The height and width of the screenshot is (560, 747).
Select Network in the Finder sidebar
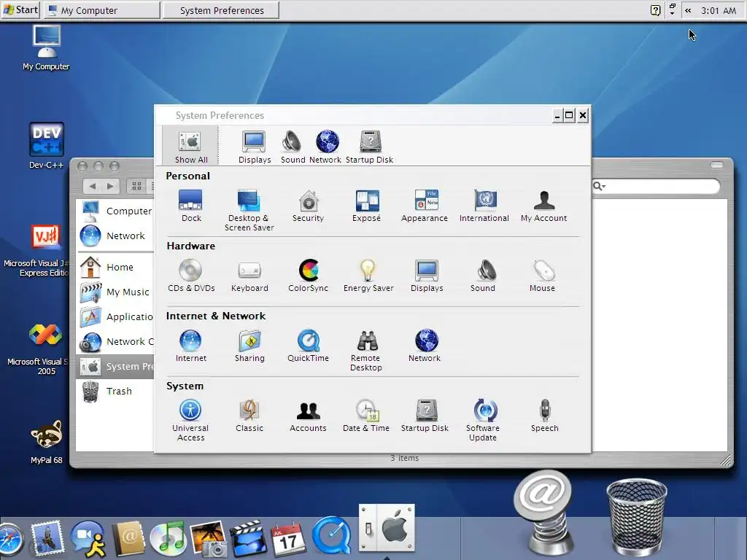(116, 236)
